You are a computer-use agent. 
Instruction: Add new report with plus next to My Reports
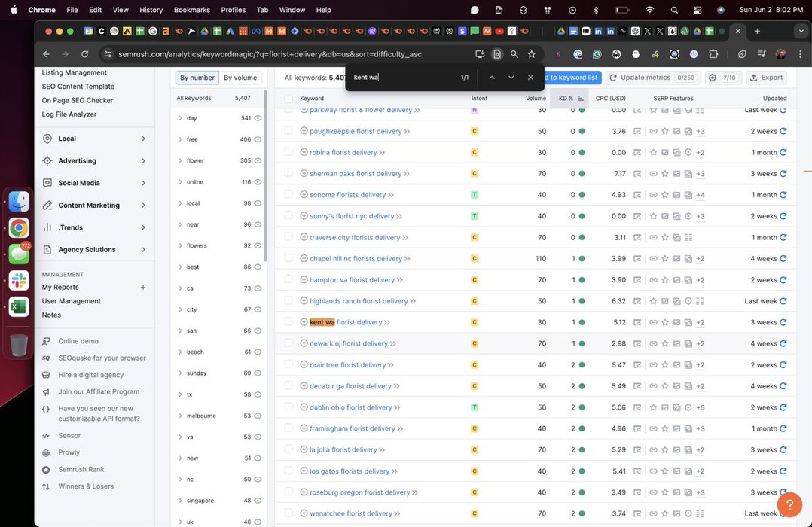143,288
